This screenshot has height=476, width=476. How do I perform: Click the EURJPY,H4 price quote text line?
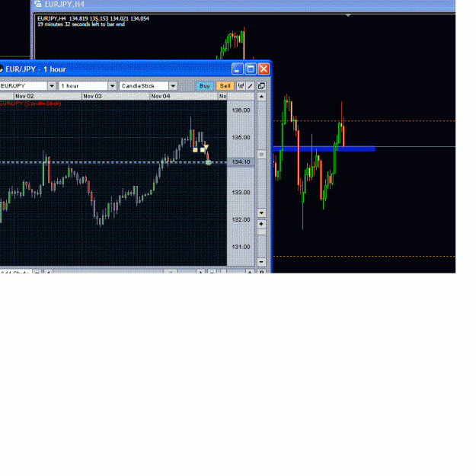coord(93,18)
